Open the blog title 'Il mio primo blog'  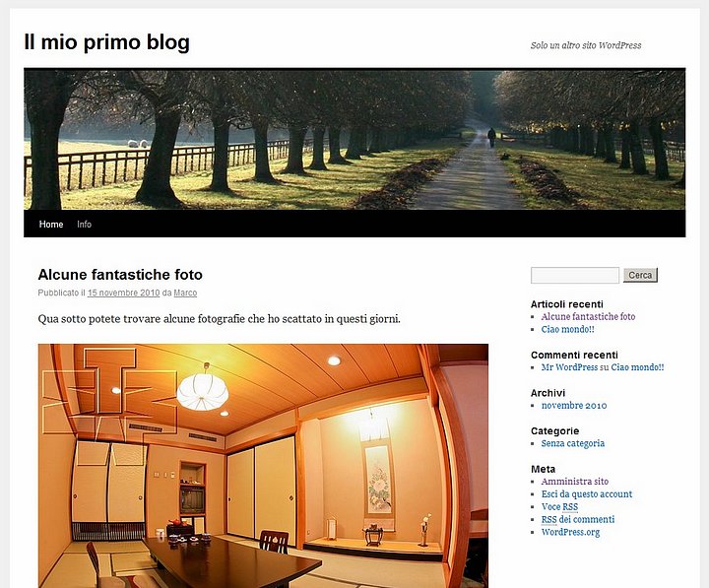pyautogui.click(x=106, y=42)
